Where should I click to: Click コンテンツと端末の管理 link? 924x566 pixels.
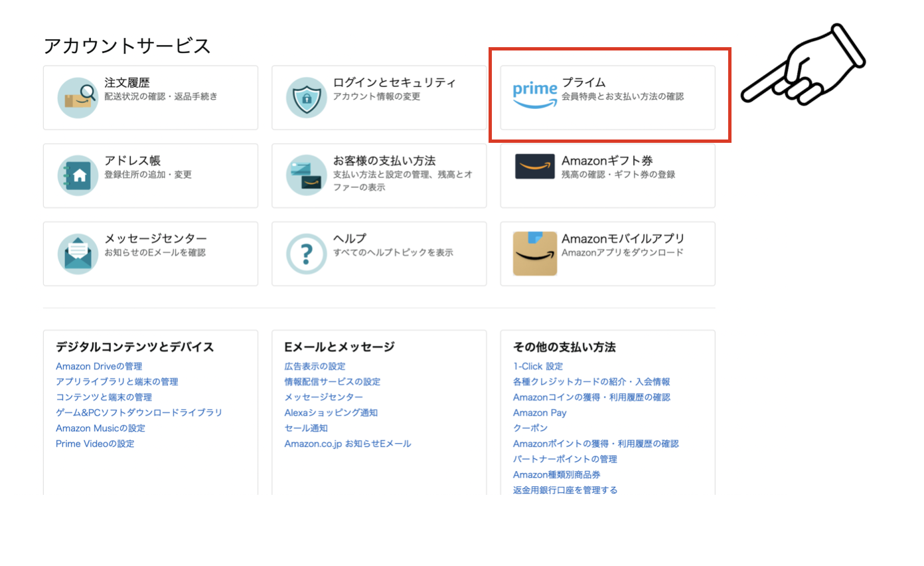pos(104,397)
